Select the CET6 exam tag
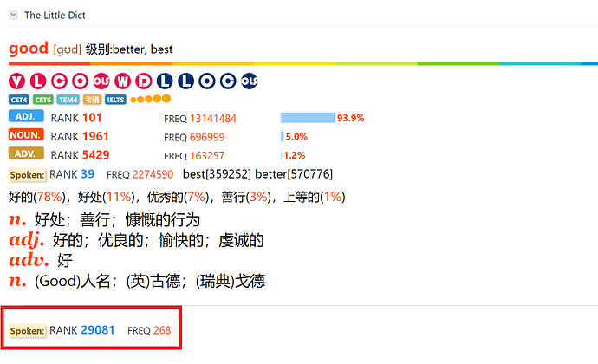Viewport: 598px width, 364px height. [x=42, y=100]
